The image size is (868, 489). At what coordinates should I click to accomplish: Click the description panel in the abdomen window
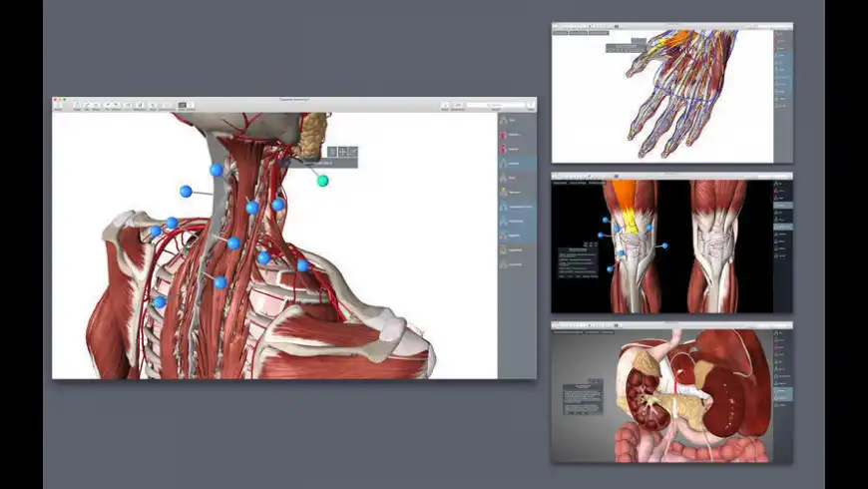click(583, 399)
